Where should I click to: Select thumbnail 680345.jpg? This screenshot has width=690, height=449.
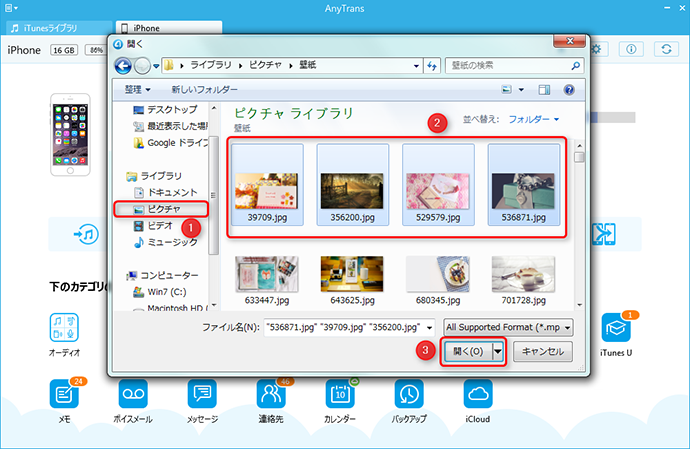(438, 281)
